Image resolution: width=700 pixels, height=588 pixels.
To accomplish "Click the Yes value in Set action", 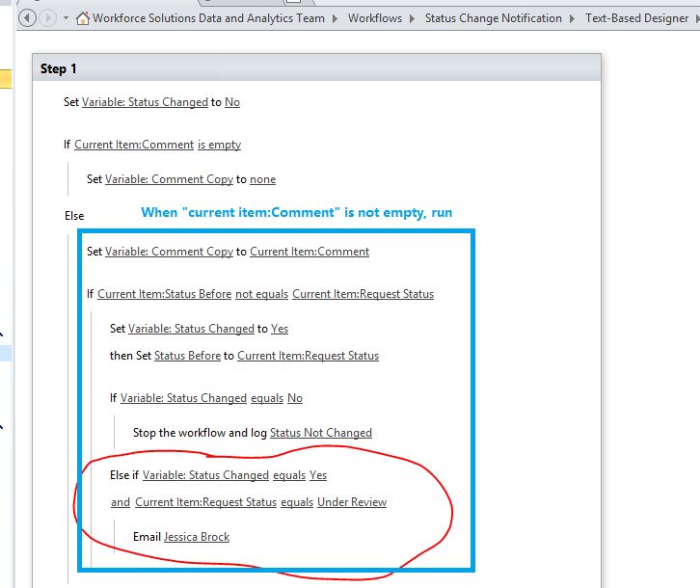I will [280, 329].
